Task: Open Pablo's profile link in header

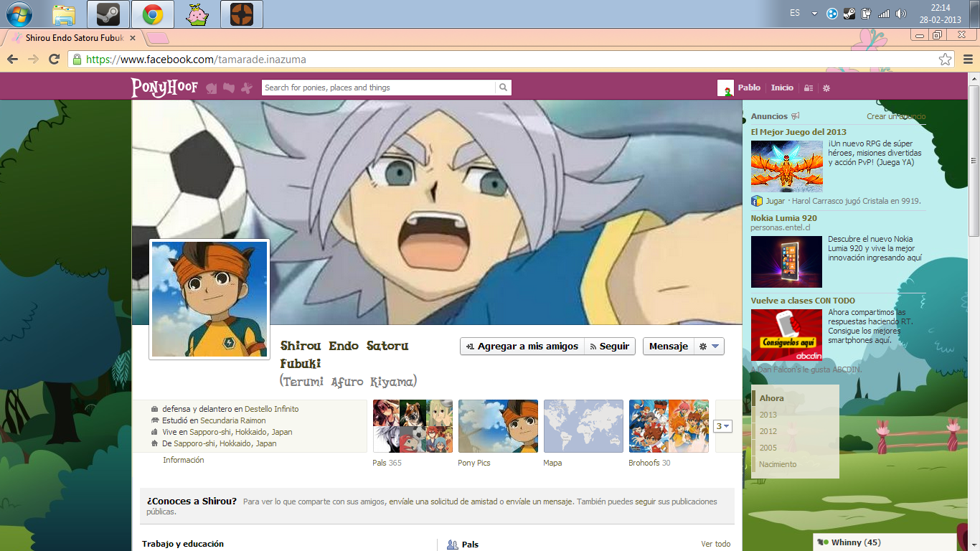Action: (x=749, y=88)
